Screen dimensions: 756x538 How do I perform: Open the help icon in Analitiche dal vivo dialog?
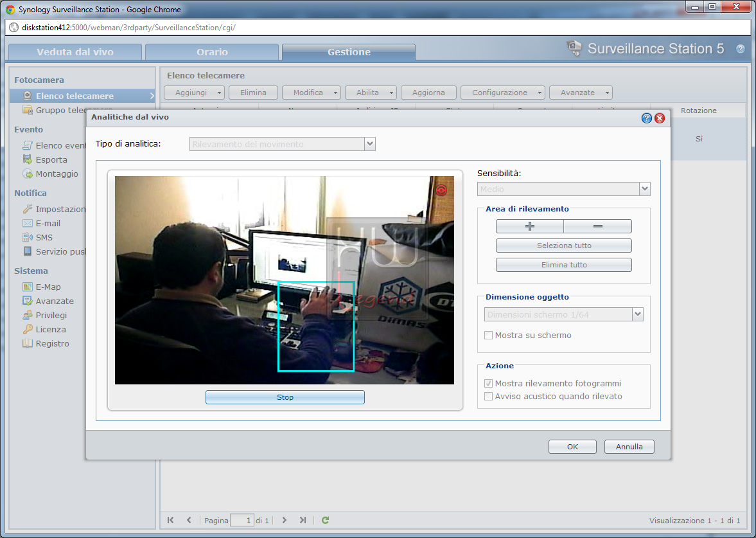tap(647, 118)
